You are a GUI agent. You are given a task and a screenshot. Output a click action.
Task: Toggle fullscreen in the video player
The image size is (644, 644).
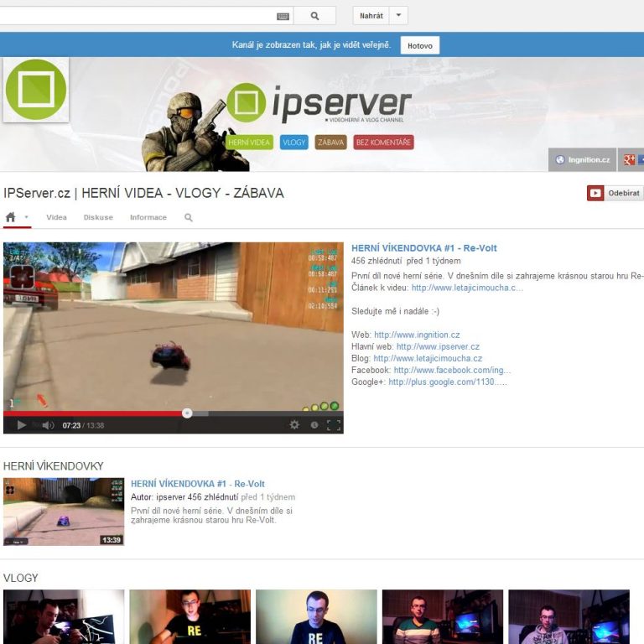pyautogui.click(x=334, y=425)
